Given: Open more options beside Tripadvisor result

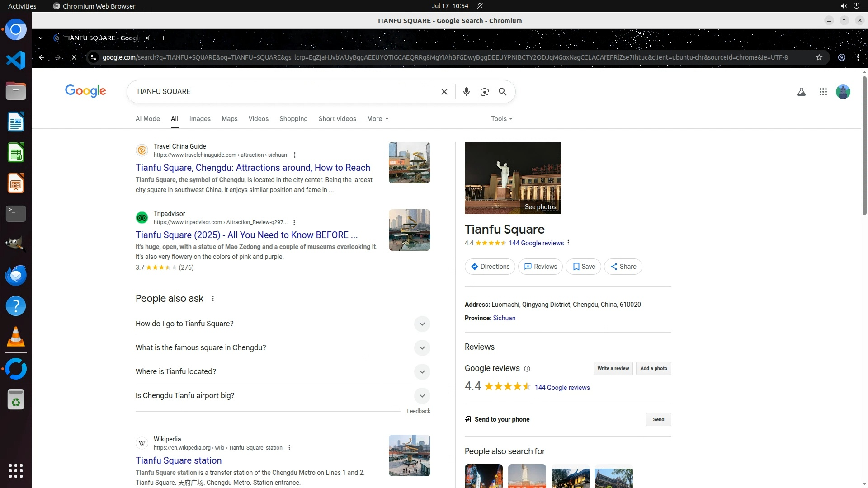Looking at the screenshot, I should pos(294,222).
